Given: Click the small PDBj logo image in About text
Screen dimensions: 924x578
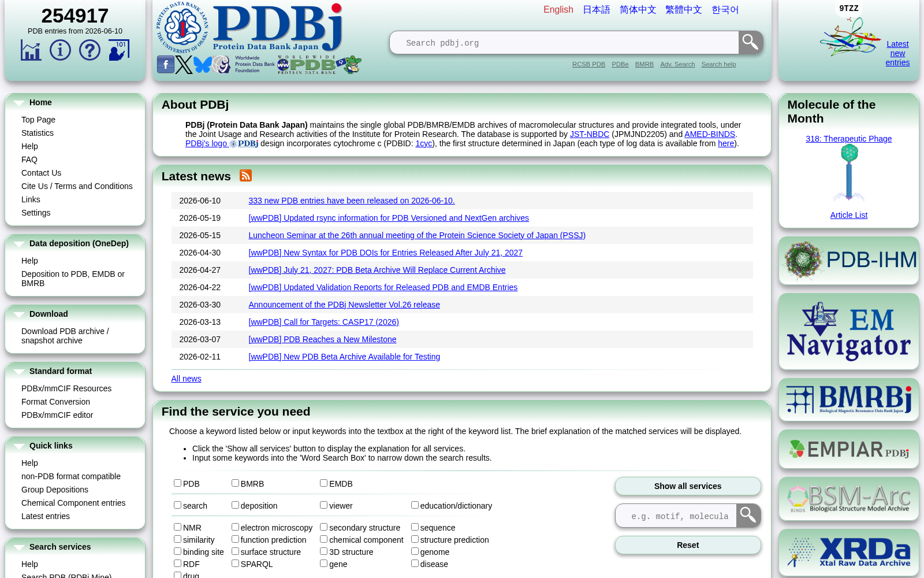Looking at the screenshot, I should (244, 144).
